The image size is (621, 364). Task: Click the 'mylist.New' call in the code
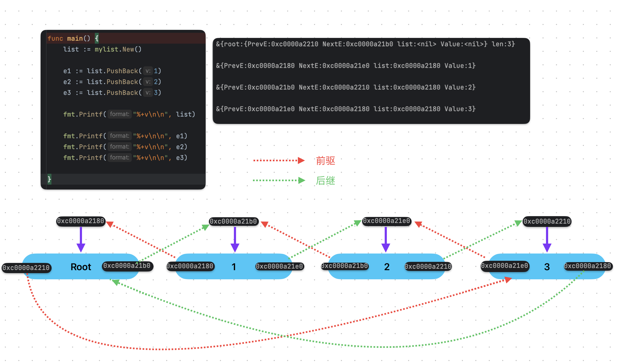pyautogui.click(x=118, y=49)
